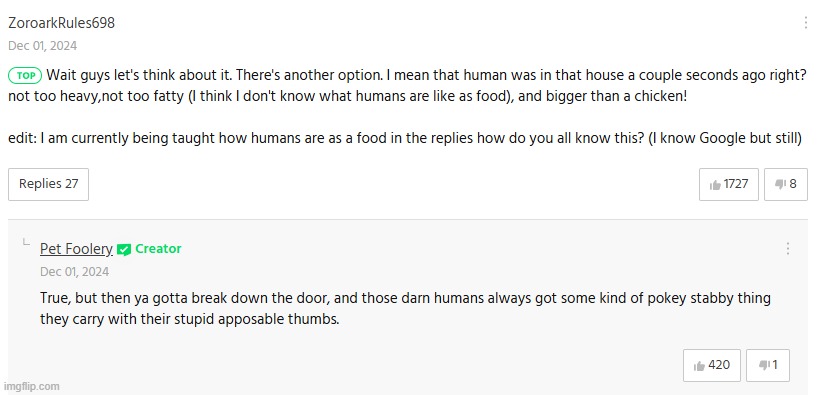
Task: Open Pet Foolery's profile link
Action: 76,249
